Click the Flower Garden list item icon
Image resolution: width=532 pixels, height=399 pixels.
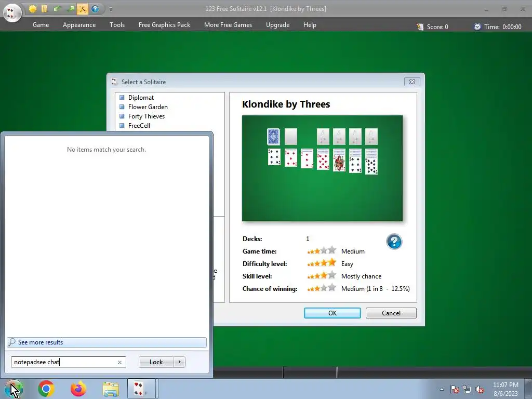(122, 107)
